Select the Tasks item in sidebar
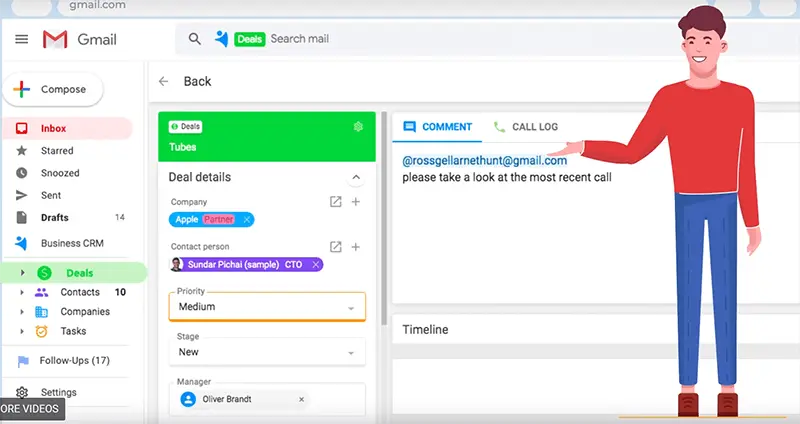This screenshot has height=424, width=800. pos(73,331)
